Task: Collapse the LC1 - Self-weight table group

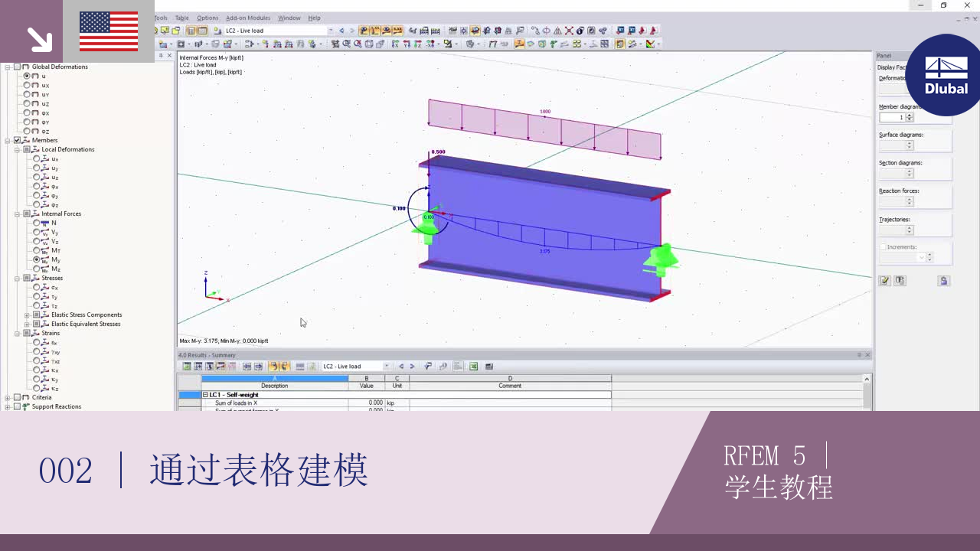Action: [205, 395]
